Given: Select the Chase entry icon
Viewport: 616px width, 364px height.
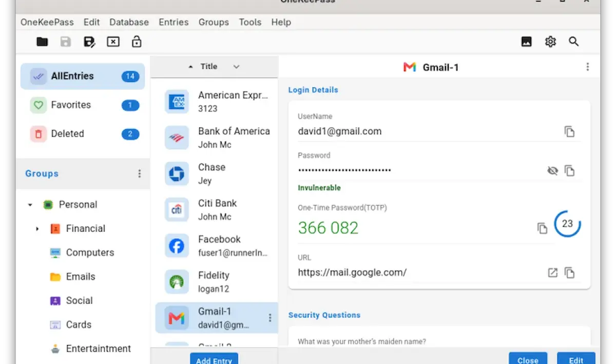Looking at the screenshot, I should (x=177, y=174).
